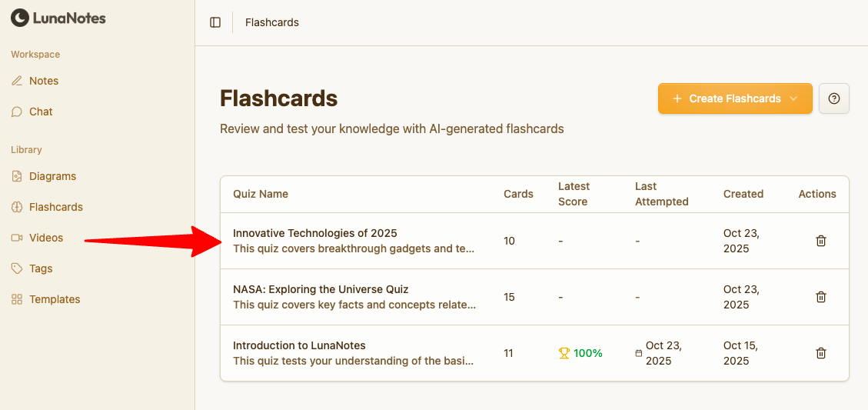Open the Innovative Technologies of 2025 quiz
This screenshot has height=410, width=868.
tap(314, 233)
